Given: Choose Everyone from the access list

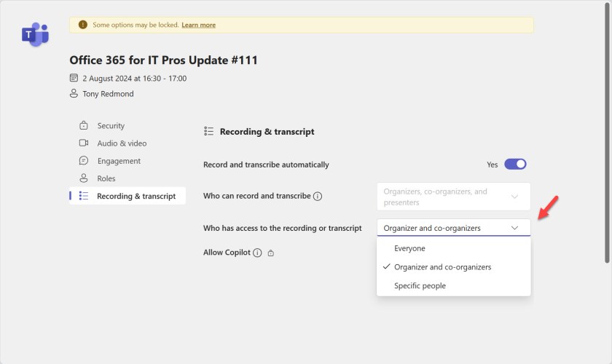Looking at the screenshot, I should point(453,248).
